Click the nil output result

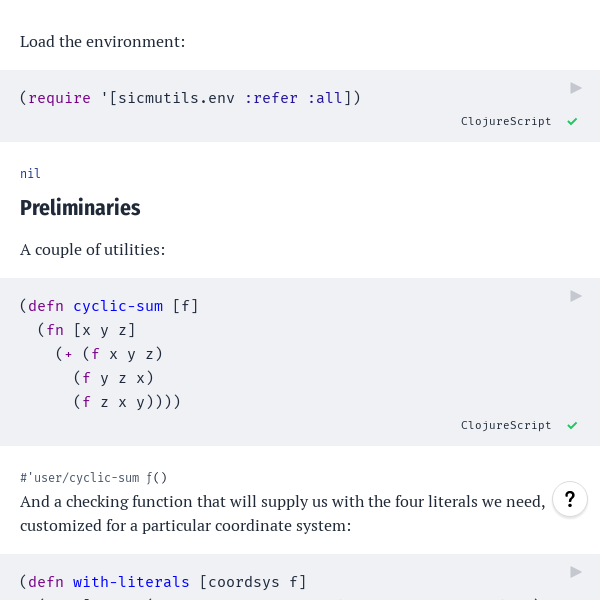tap(30, 173)
